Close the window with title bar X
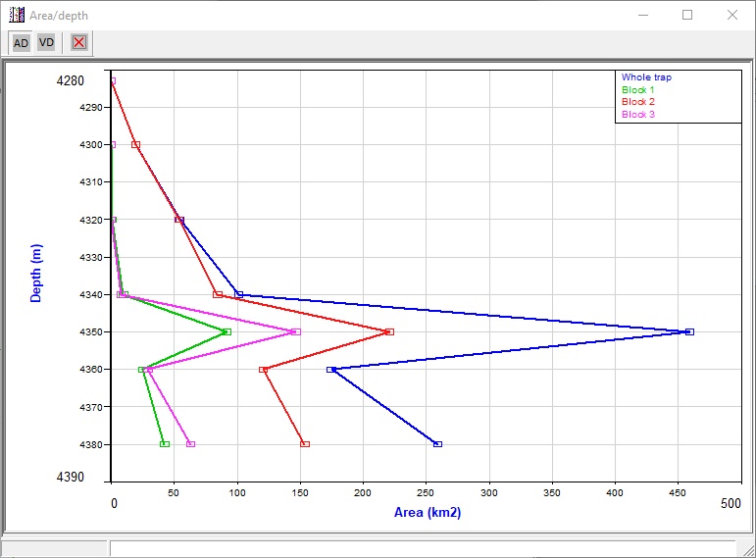 731,15
